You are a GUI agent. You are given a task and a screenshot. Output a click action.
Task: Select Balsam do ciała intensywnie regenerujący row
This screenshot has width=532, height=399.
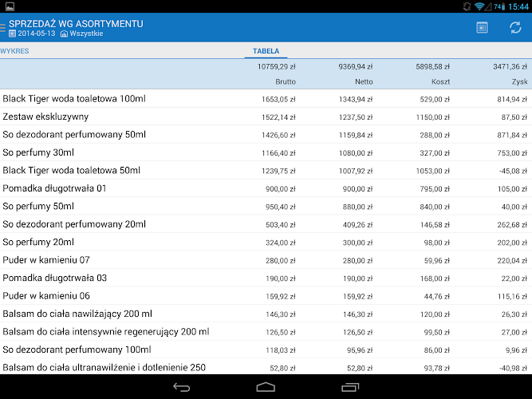tap(266, 332)
